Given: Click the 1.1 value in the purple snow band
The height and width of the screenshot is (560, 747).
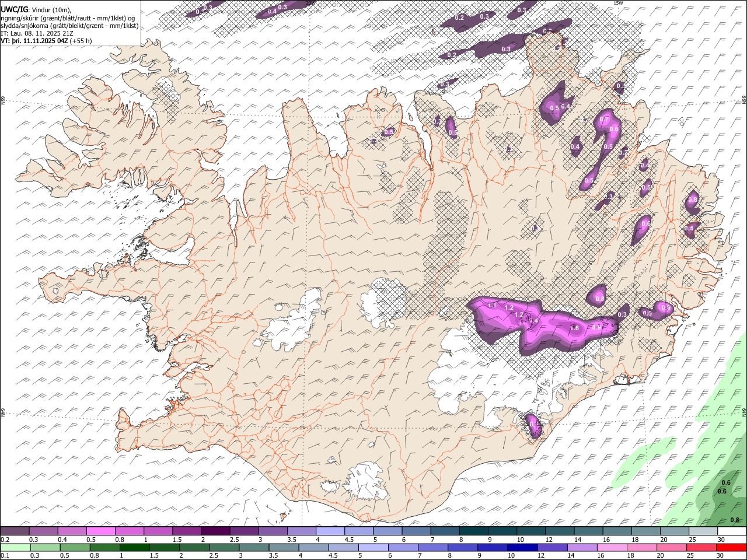Looking at the screenshot, I should pos(492,305).
